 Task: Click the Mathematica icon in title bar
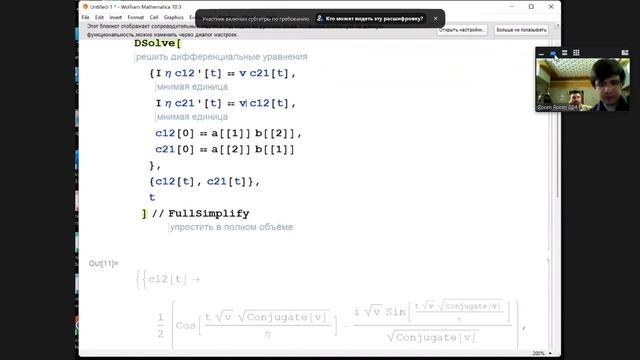click(x=85, y=7)
